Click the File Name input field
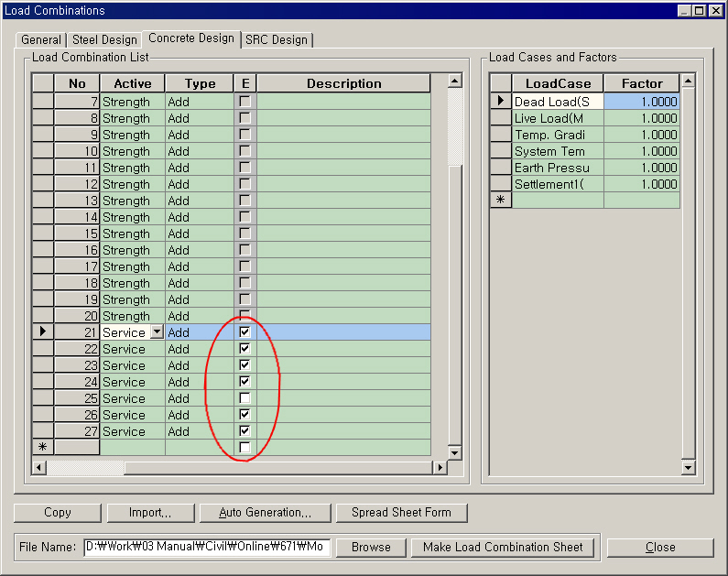The height and width of the screenshot is (576, 728). click(x=206, y=548)
